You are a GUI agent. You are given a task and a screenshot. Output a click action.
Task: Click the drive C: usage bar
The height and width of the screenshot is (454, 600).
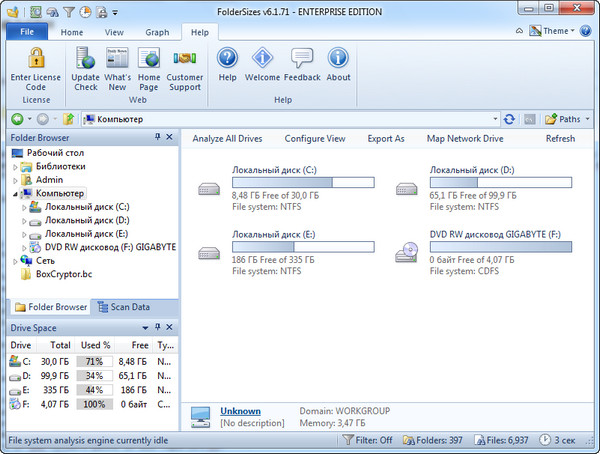[303, 183]
